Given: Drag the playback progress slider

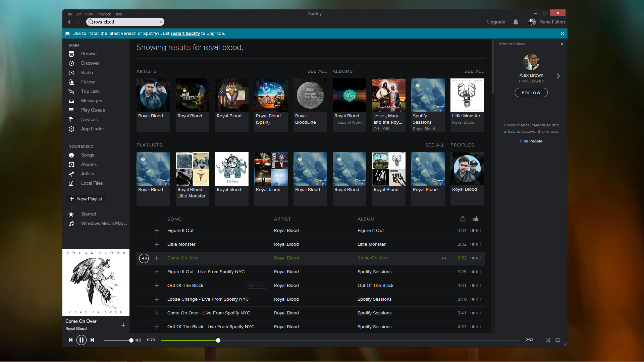Looking at the screenshot, I should click(x=218, y=340).
